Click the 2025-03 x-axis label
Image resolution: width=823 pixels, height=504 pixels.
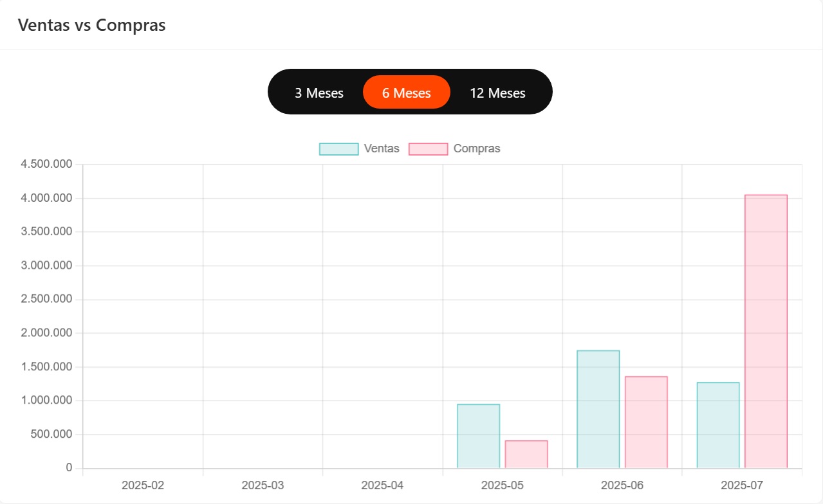point(263,485)
